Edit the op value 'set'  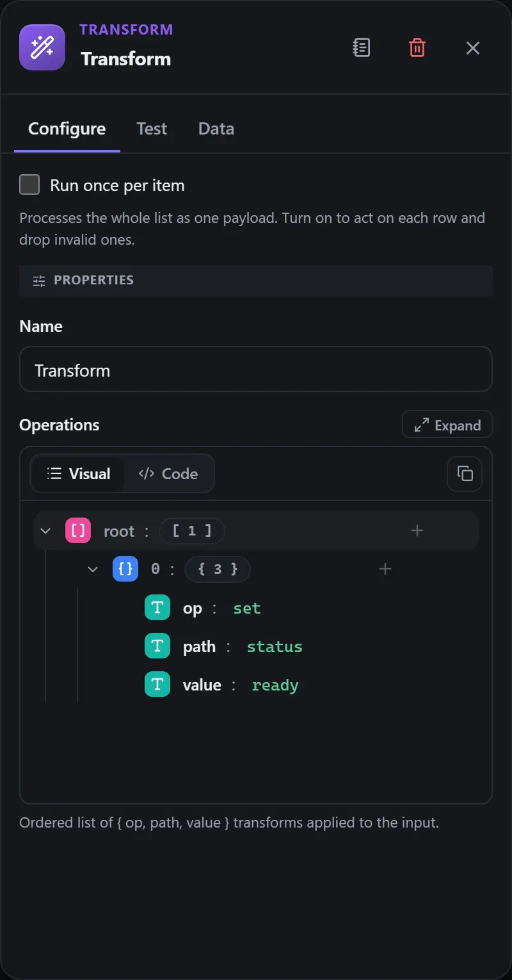point(247,608)
